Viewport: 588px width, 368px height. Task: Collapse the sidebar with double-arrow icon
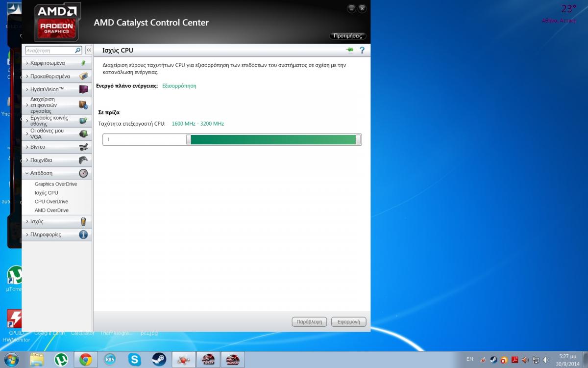tap(89, 51)
